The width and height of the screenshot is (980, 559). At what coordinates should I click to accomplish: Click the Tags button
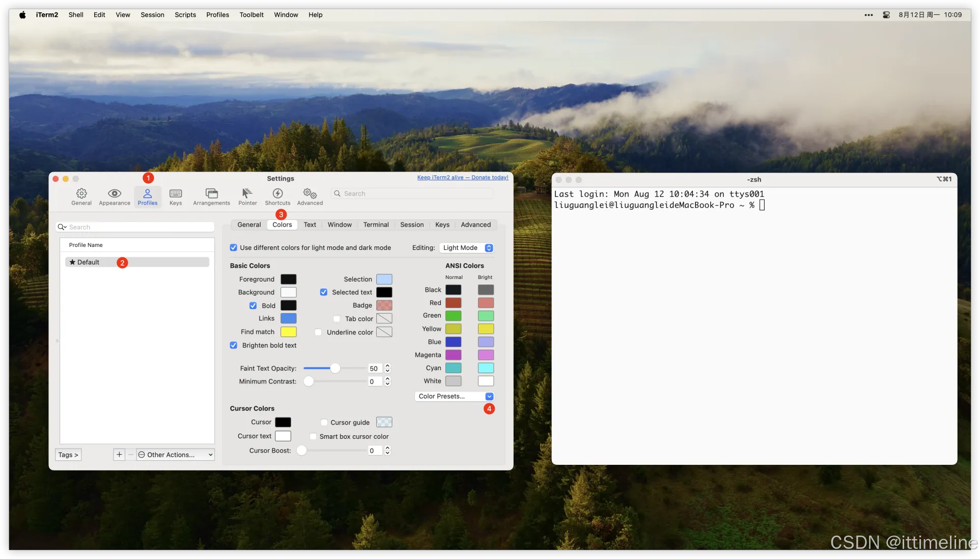click(68, 455)
